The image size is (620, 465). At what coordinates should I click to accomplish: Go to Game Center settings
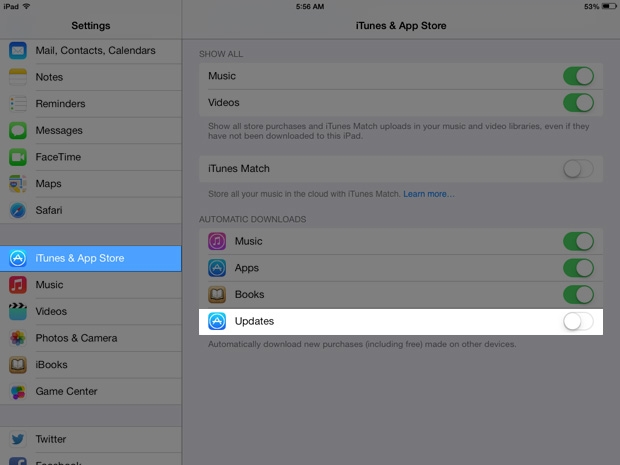pos(91,391)
